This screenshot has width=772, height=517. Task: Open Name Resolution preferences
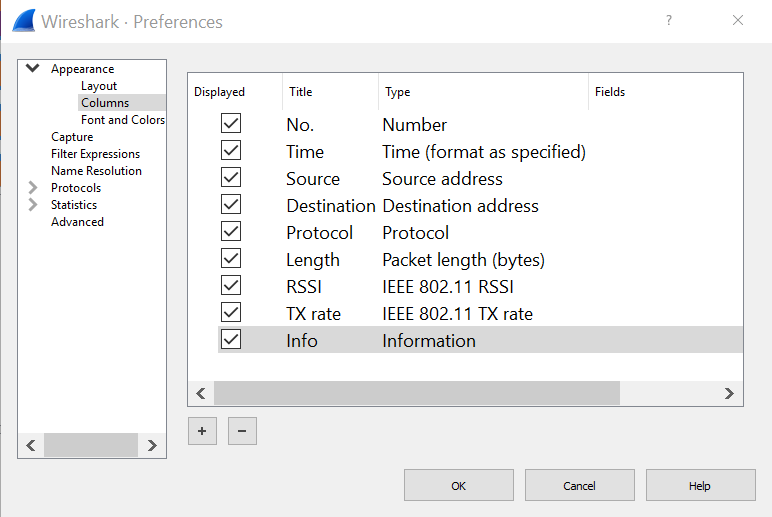(x=96, y=170)
